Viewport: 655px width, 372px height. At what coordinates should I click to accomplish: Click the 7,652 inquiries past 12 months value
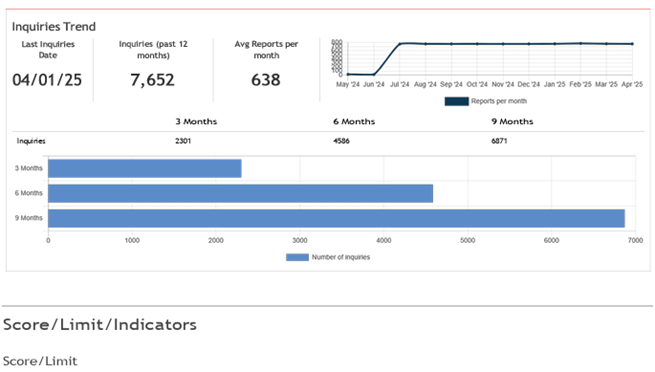[x=152, y=80]
